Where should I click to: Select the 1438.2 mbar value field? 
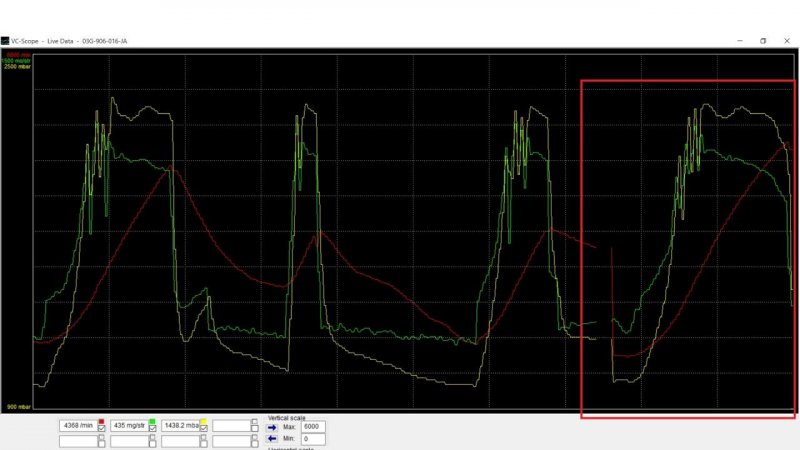[180, 426]
